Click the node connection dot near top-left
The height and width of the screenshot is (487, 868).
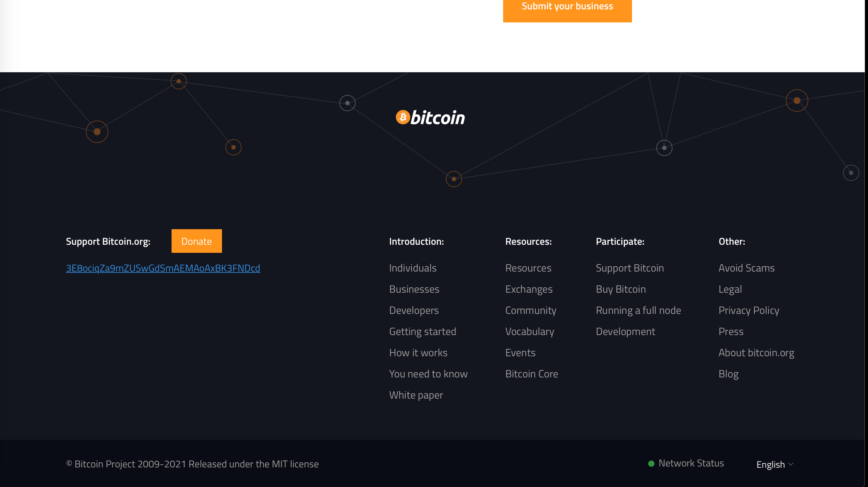point(97,130)
